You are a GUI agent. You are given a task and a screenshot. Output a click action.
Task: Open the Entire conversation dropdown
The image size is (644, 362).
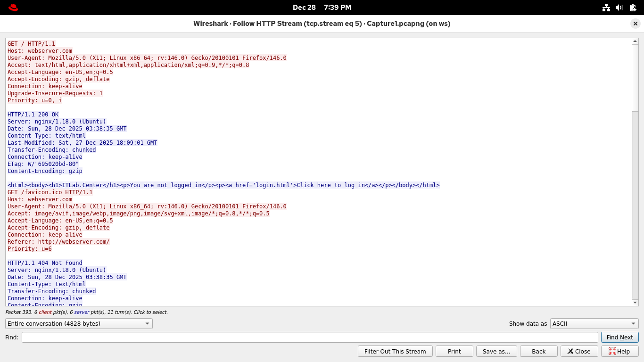pyautogui.click(x=79, y=324)
